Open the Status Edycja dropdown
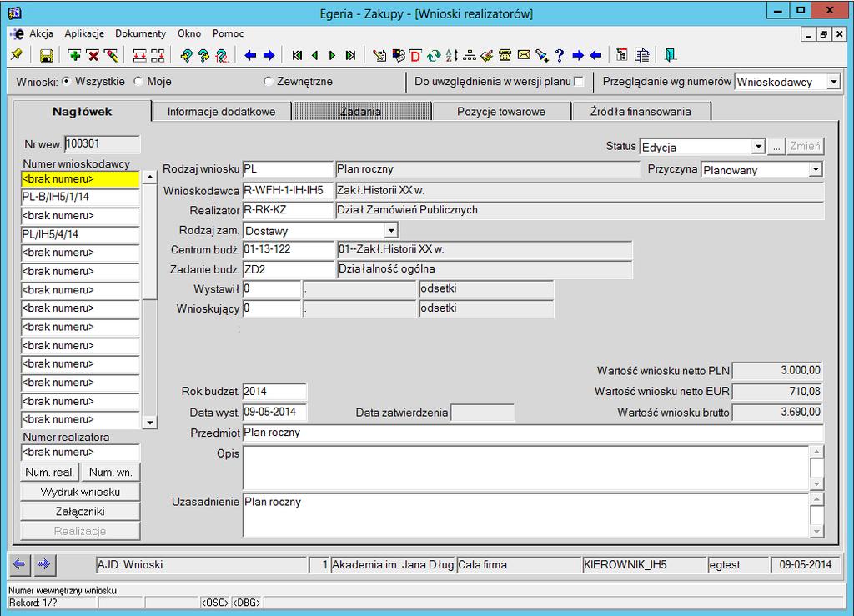Viewport: 854px width, 616px height. tap(758, 147)
